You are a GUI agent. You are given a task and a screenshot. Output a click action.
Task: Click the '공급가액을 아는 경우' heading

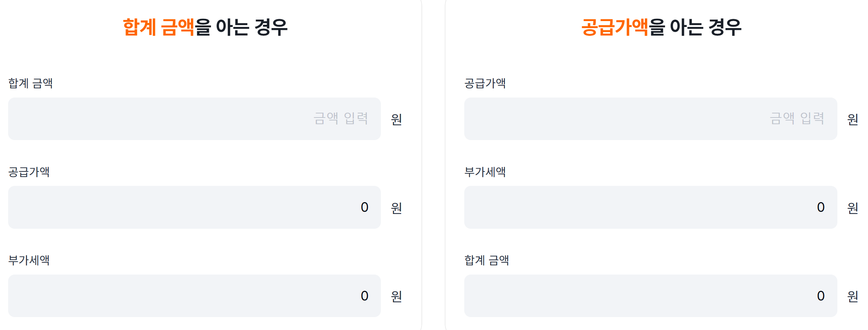tap(661, 27)
